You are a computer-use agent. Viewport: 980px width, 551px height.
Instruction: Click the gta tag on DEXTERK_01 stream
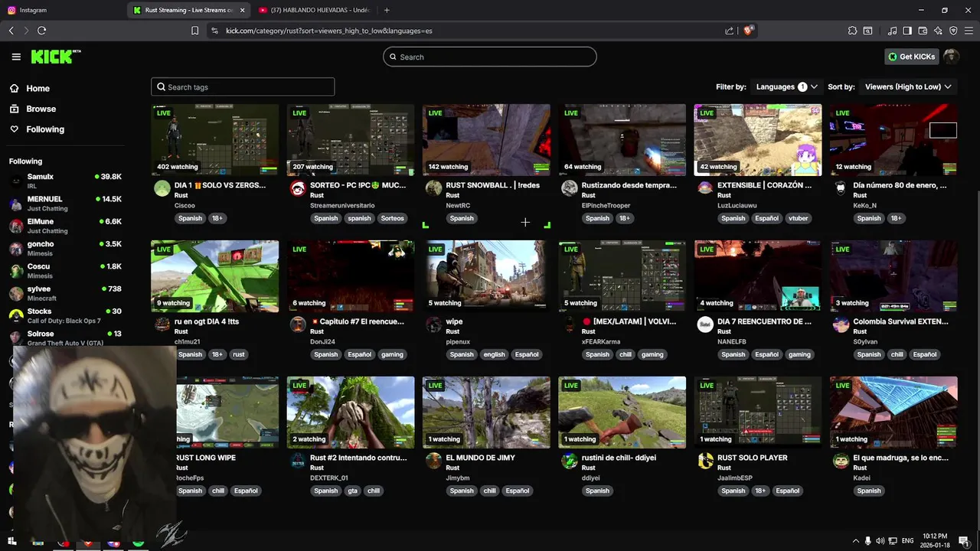[x=352, y=491]
